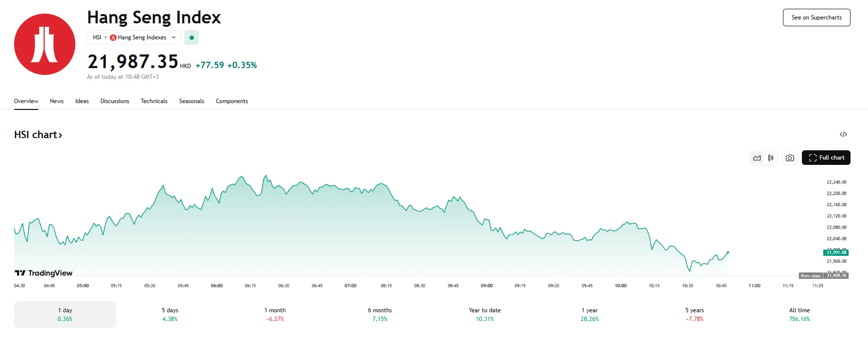
Task: Select the All time range
Action: pos(799,314)
